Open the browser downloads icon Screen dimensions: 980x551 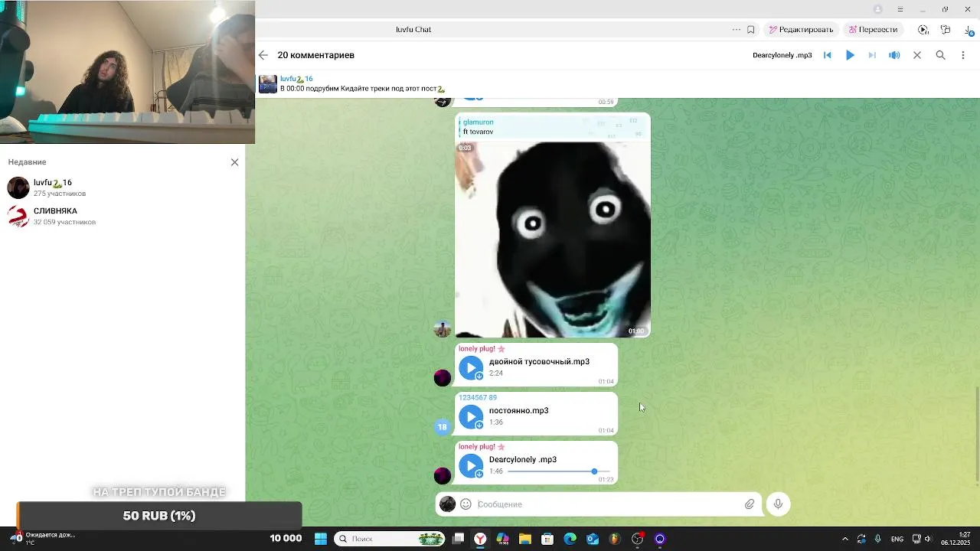969,30
